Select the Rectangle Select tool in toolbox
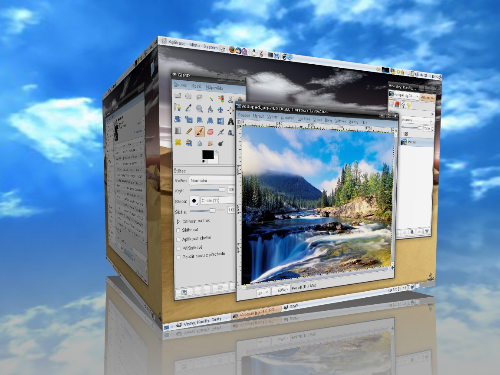This screenshot has width=500, height=375. tap(178, 96)
